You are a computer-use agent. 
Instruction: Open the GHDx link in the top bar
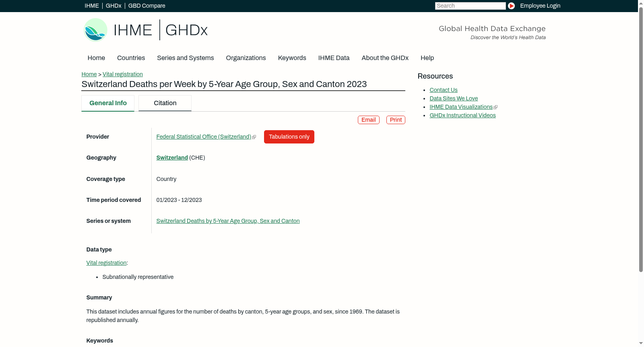pos(114,6)
